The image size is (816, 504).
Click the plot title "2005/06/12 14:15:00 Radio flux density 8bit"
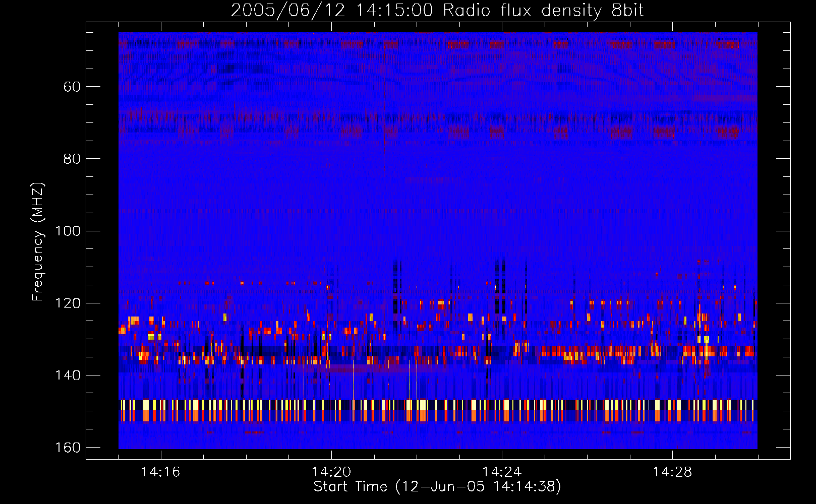pyautogui.click(x=437, y=10)
